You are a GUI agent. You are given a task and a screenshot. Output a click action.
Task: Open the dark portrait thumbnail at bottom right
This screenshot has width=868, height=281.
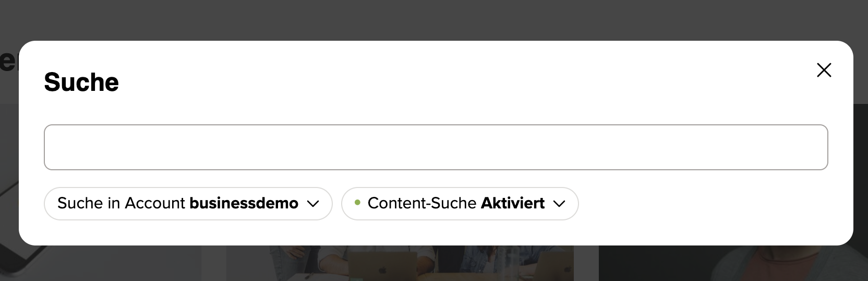point(730,263)
